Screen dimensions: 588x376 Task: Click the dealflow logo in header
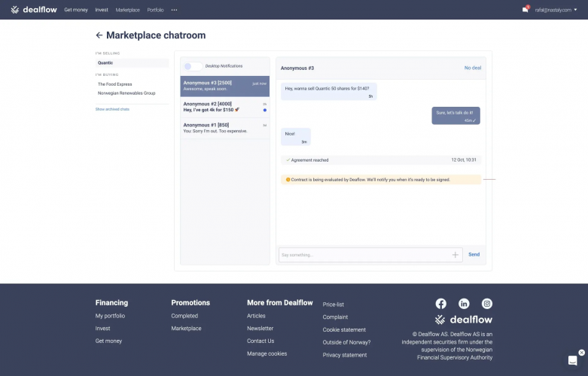point(34,10)
